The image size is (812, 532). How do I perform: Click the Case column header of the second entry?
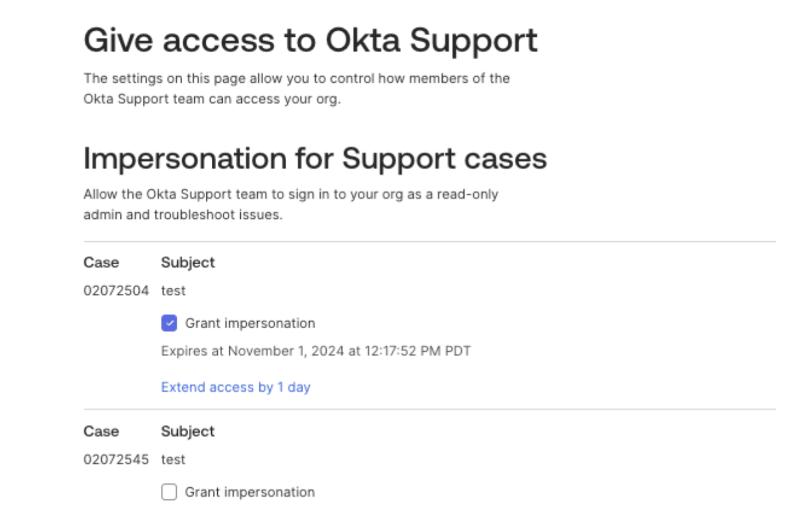(x=102, y=431)
